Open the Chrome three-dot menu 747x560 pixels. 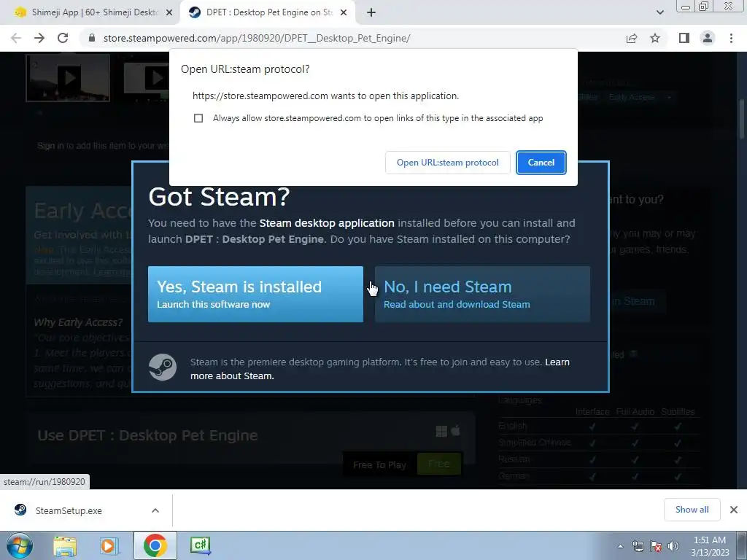pyautogui.click(x=731, y=38)
